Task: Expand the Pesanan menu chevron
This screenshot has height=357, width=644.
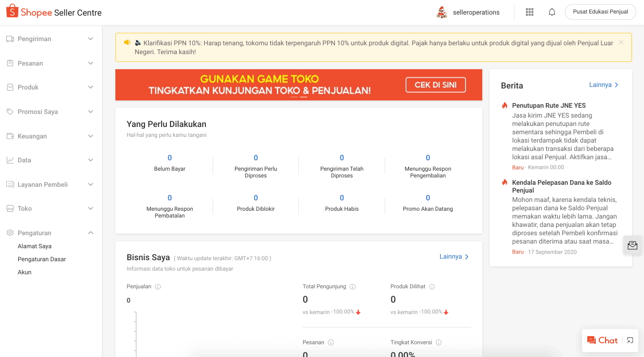Action: (x=90, y=63)
